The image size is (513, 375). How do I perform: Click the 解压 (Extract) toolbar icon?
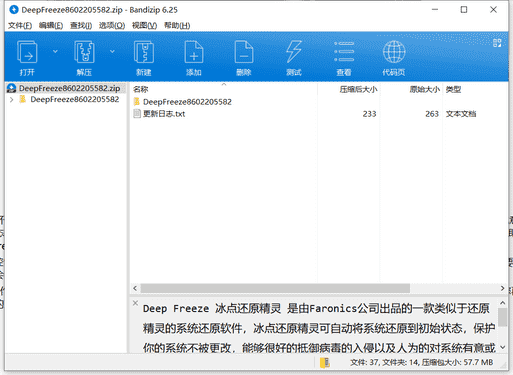click(84, 52)
